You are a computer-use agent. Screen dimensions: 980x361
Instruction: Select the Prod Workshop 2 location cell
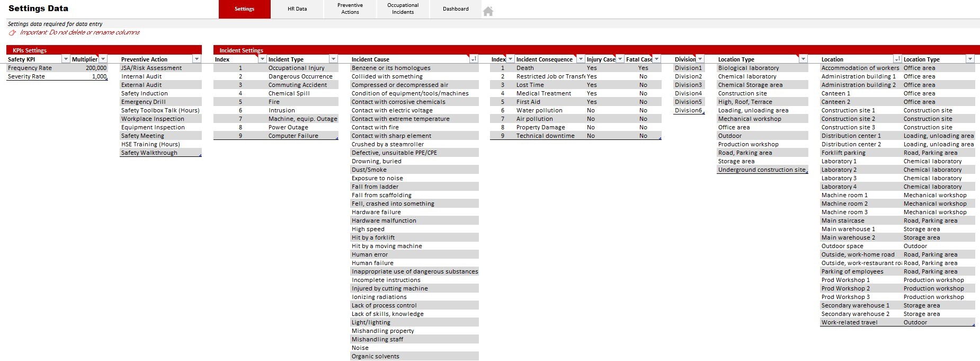[x=861, y=288]
